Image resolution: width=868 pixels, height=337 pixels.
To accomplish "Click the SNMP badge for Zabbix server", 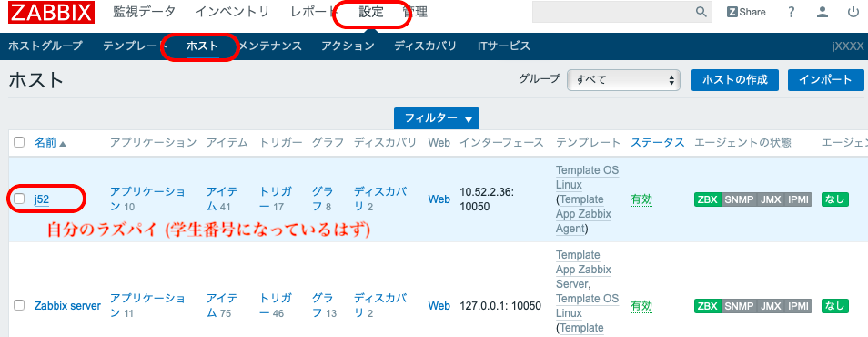I will 740,305.
